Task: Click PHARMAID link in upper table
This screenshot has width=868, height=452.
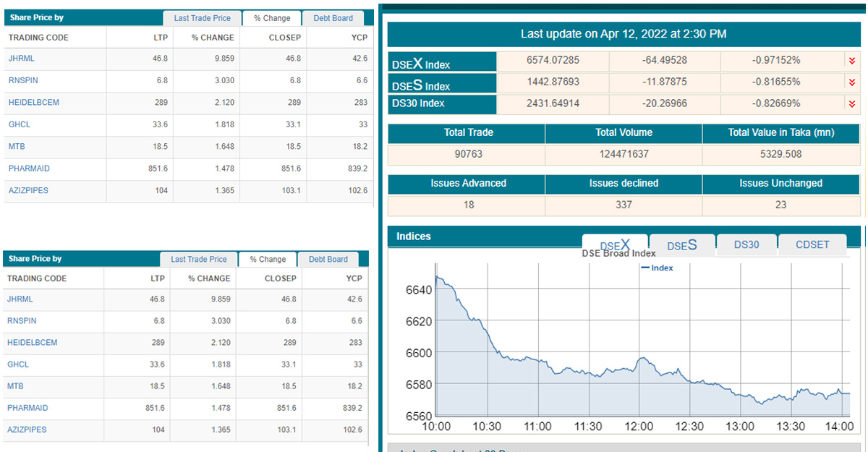Action: click(x=28, y=169)
